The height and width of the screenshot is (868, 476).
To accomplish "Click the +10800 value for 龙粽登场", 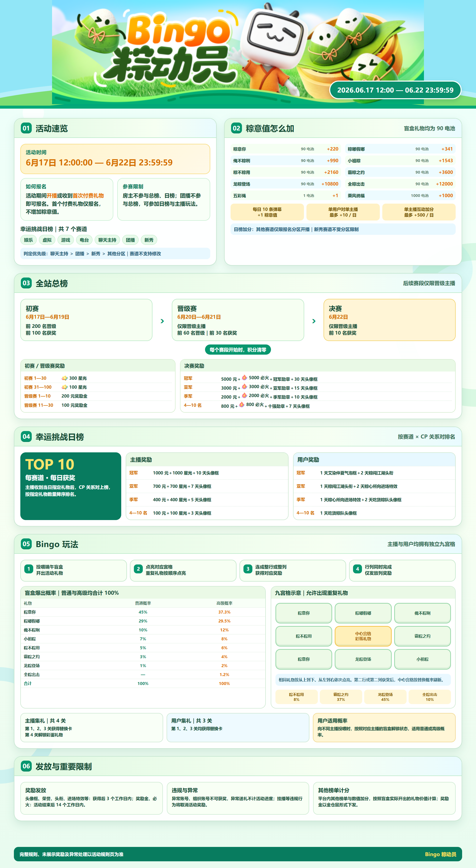I will (330, 184).
